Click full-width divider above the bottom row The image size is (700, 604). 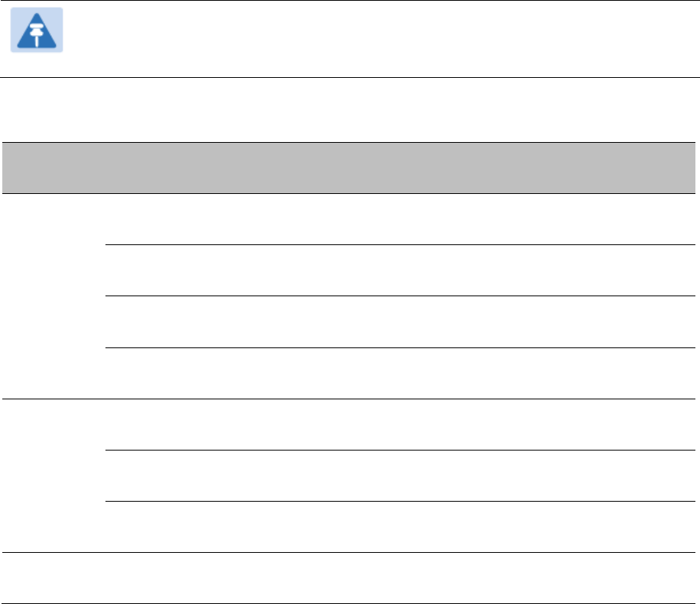click(x=348, y=552)
